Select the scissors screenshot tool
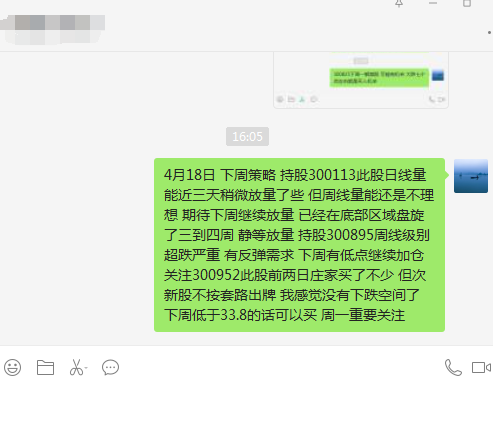The width and height of the screenshot is (493, 438). (x=76, y=368)
